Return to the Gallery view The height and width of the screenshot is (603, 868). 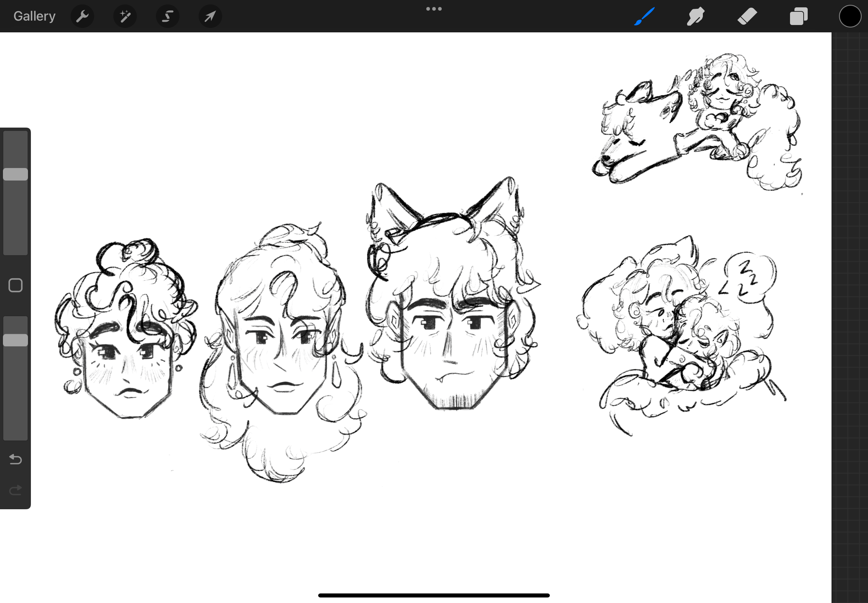tap(34, 16)
